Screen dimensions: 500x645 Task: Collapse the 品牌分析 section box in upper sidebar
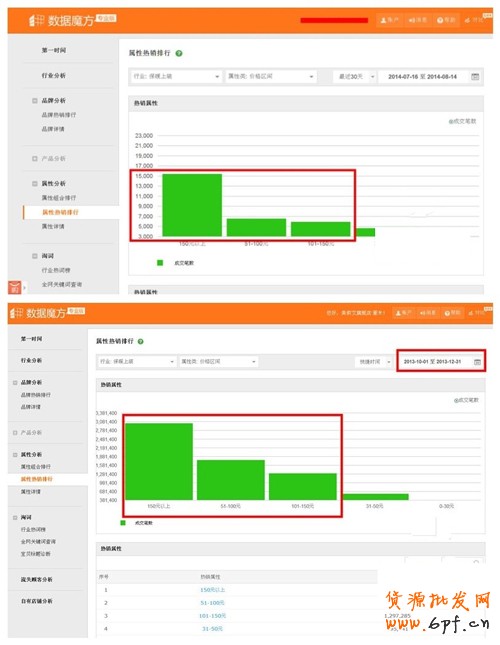point(35,100)
